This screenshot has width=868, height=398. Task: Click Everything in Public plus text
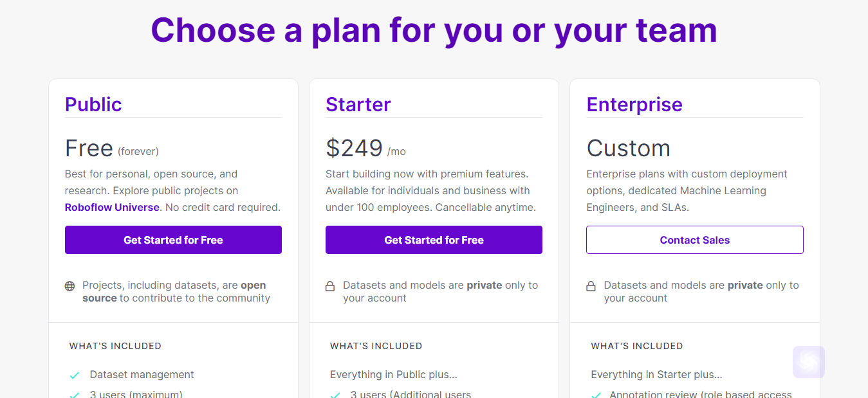pyautogui.click(x=394, y=374)
